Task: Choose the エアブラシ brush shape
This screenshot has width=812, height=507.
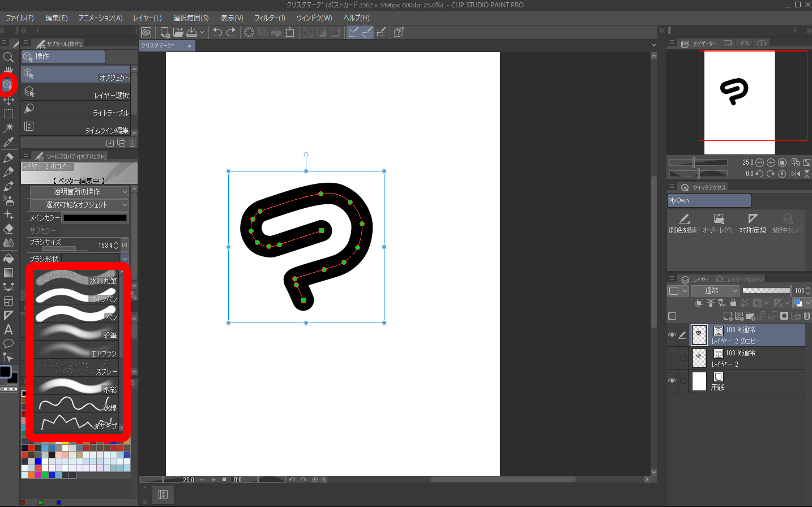Action: pyautogui.click(x=76, y=349)
